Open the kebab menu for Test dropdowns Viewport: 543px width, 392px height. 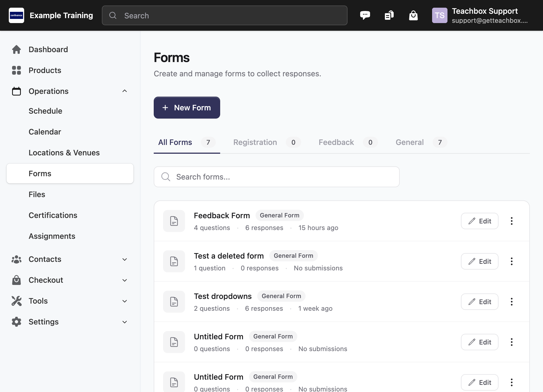511,302
